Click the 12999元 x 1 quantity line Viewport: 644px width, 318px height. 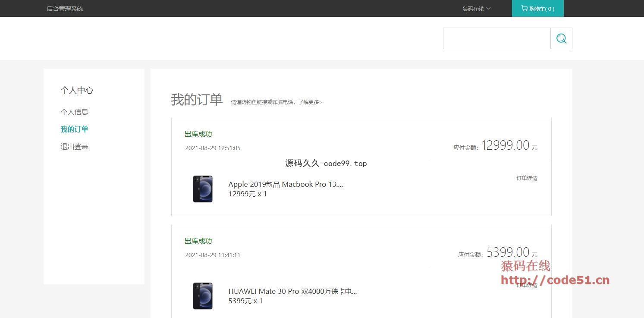pyautogui.click(x=248, y=194)
